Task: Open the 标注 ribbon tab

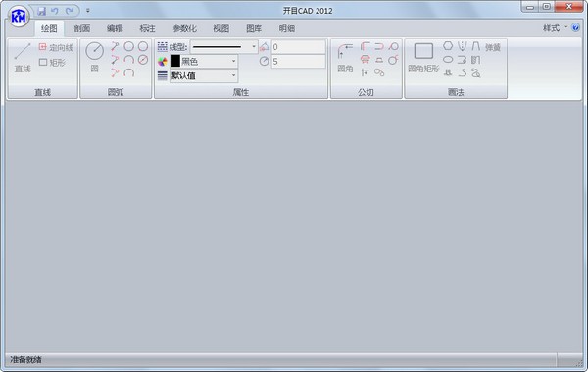Action: [x=147, y=28]
